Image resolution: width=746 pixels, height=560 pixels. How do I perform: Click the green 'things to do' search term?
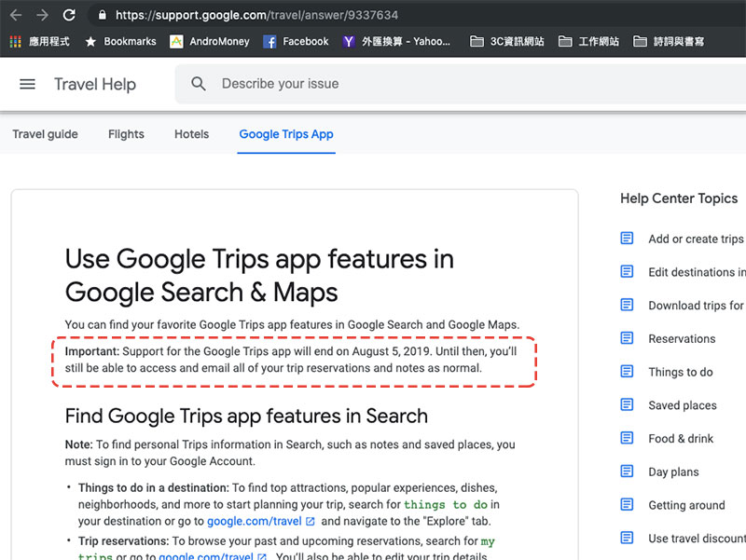[446, 504]
